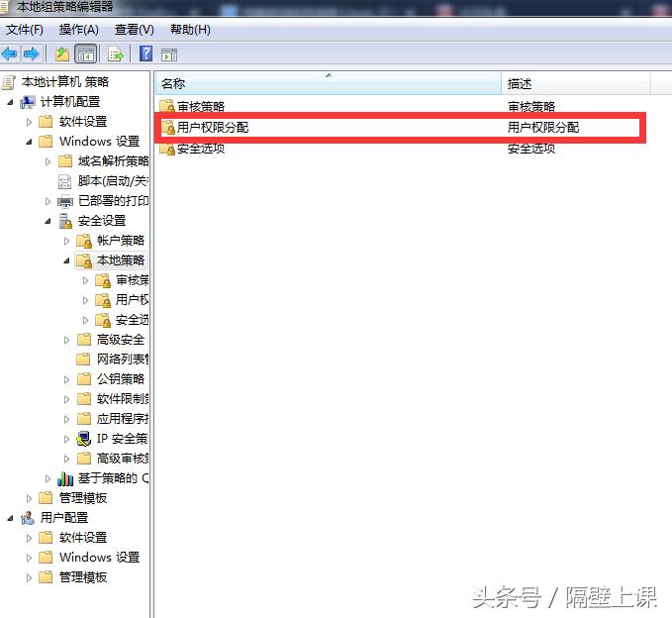The width and height of the screenshot is (672, 618).
Task: Click the 安全设置 lock icon in tree
Action: (65, 221)
